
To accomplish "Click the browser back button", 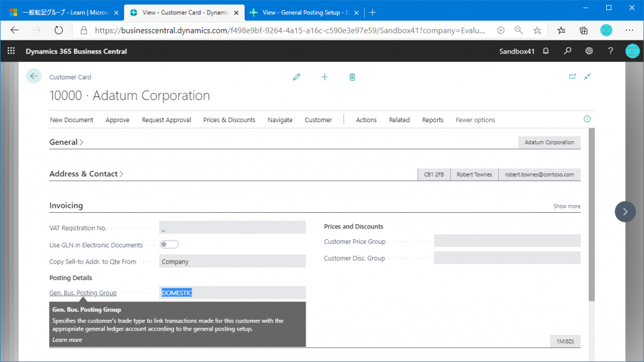I will point(15,30).
